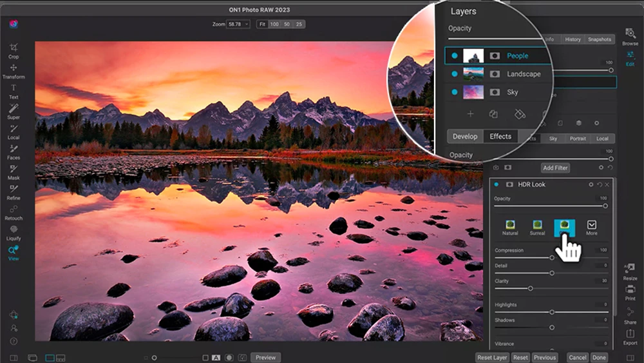The height and width of the screenshot is (363, 644).
Task: Toggle the right panel visibility
Action: coord(630,358)
